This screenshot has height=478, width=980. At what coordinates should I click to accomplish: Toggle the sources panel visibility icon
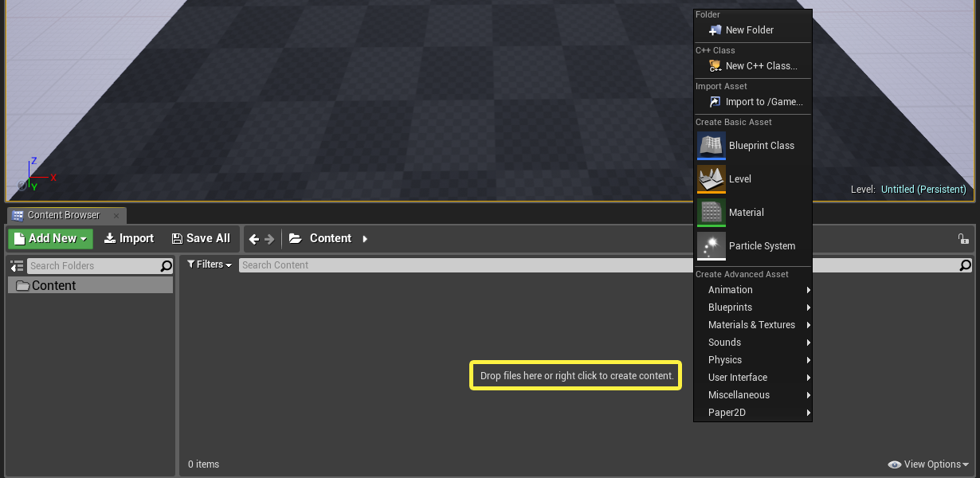17,265
